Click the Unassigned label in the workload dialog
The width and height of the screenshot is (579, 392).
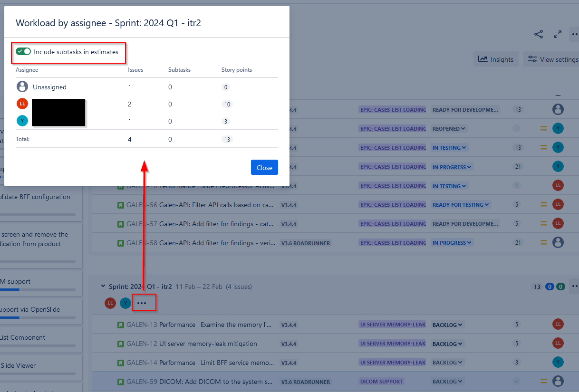[x=49, y=87]
